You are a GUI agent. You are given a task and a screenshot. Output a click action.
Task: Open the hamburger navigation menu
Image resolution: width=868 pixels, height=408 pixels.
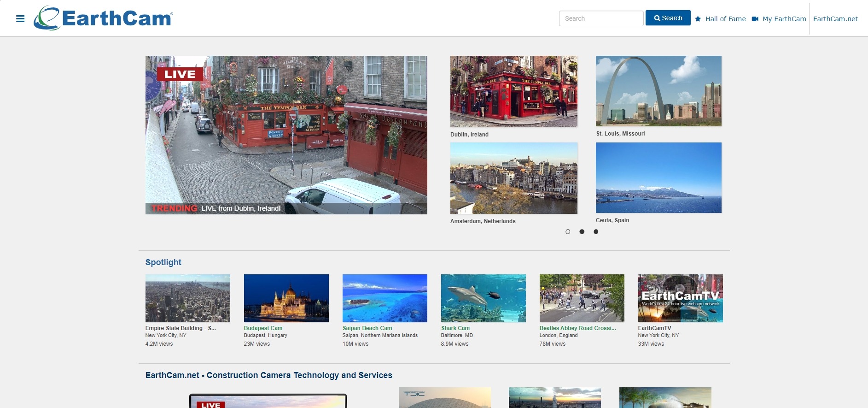20,19
